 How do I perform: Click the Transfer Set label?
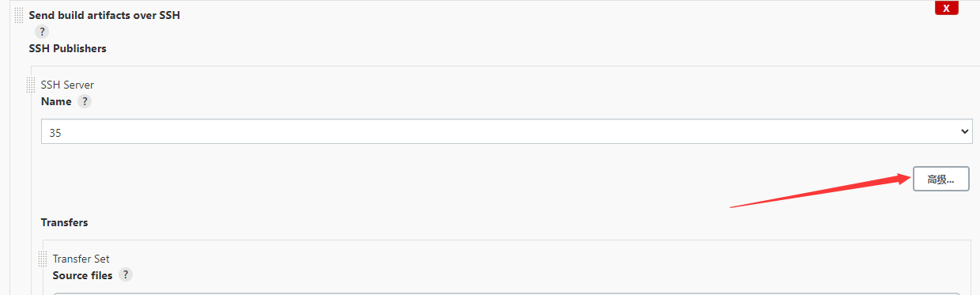coord(81,259)
